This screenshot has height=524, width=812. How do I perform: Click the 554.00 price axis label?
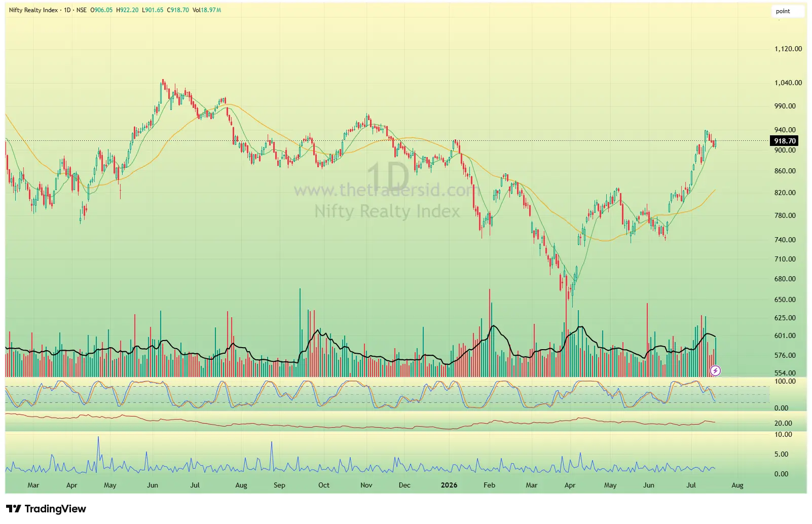[x=785, y=373]
